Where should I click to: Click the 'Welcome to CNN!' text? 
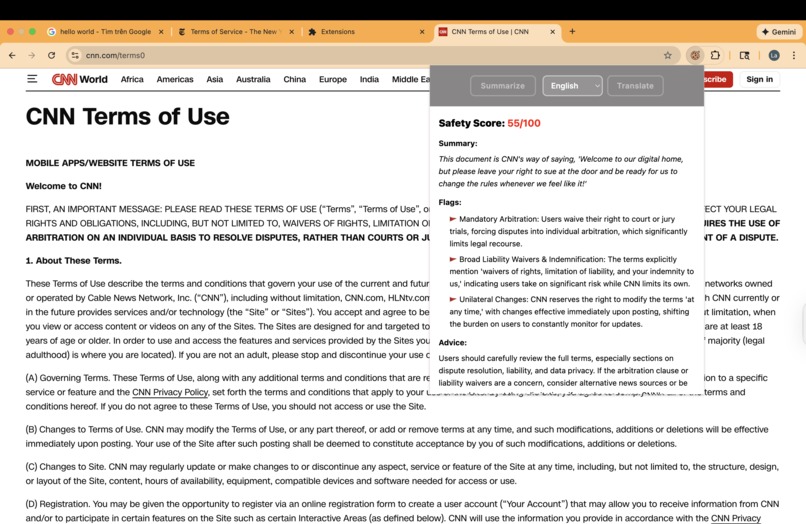click(64, 186)
